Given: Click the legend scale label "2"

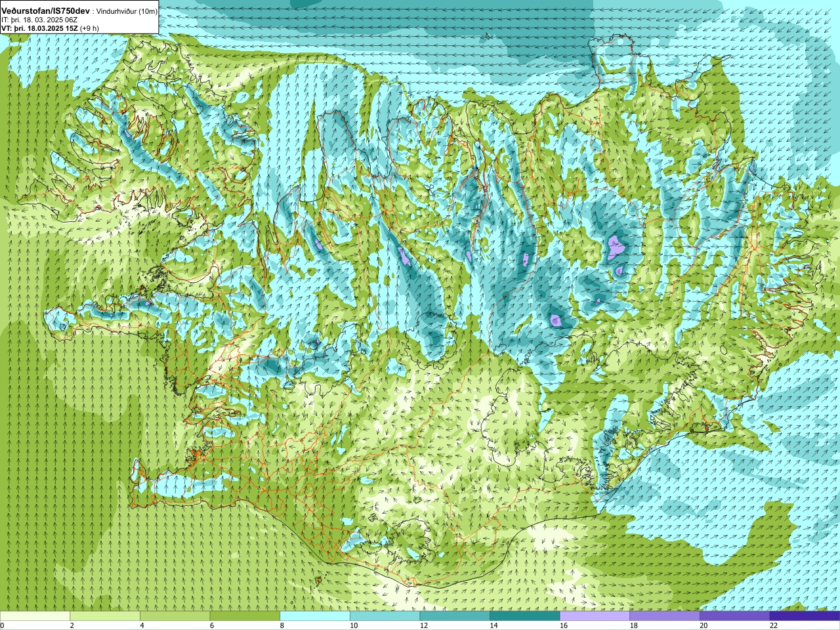Looking at the screenshot, I should (x=72, y=625).
